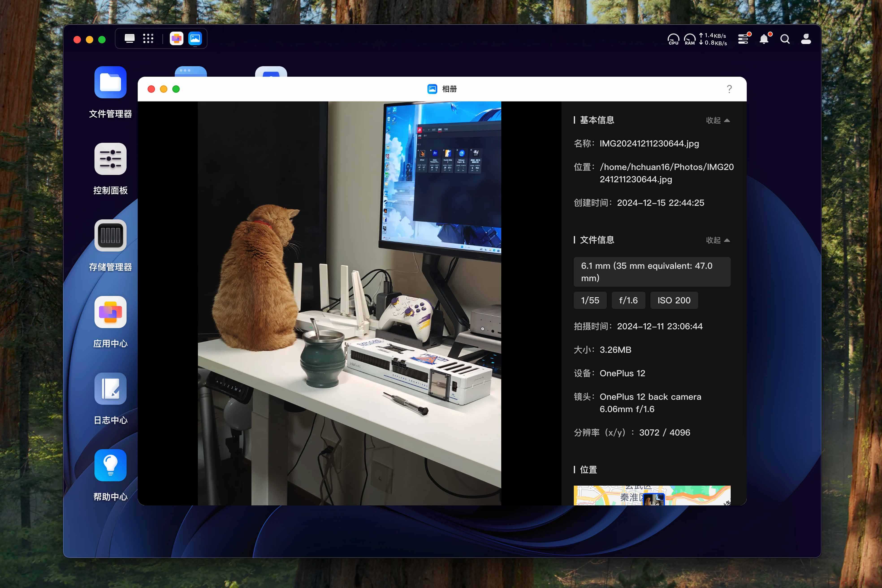Open the user account icon
The width and height of the screenshot is (882, 588).
point(806,39)
